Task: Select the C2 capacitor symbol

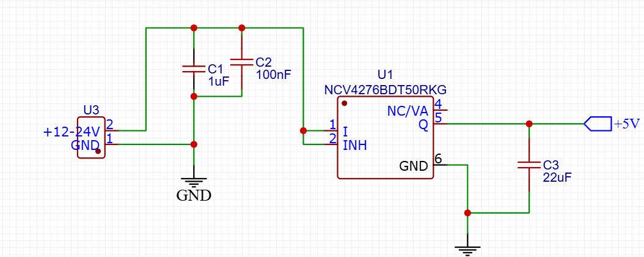Action: (241, 61)
